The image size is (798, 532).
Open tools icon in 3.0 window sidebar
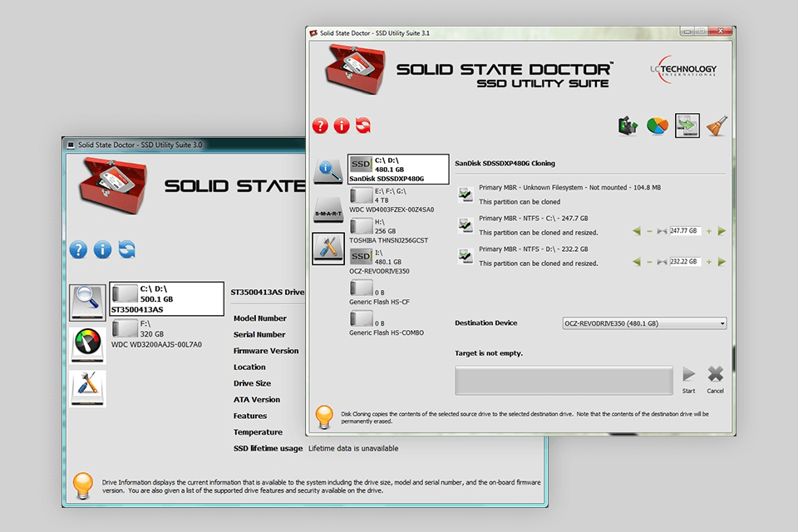tap(87, 388)
